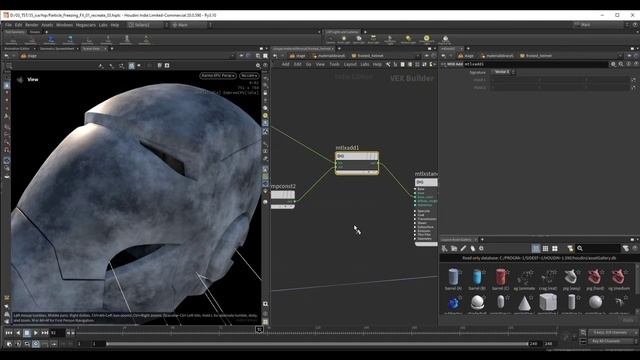Viewport: 640px width, 360px height.
Task: Jump to last frame of timeline
Action: coord(45,333)
